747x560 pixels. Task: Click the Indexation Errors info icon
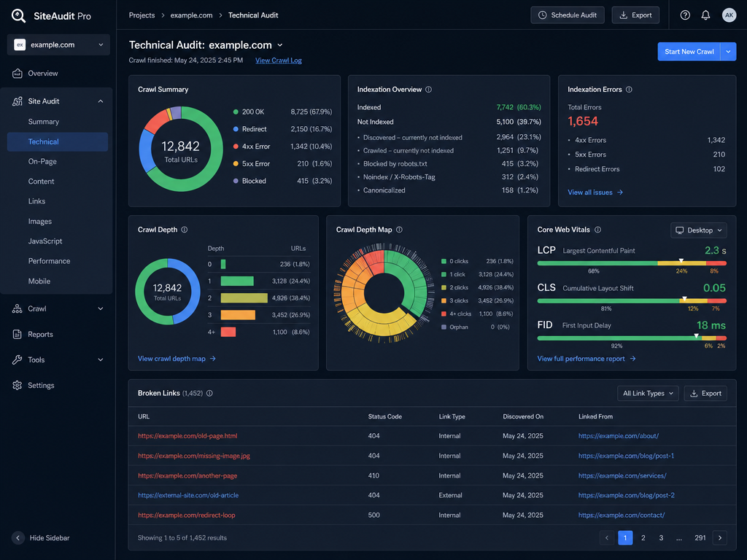click(x=629, y=90)
